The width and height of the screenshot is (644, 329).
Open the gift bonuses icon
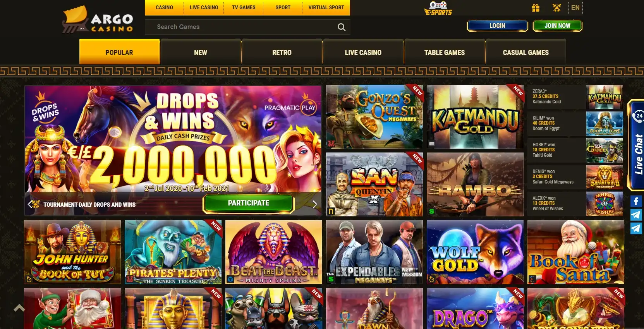pos(536,7)
